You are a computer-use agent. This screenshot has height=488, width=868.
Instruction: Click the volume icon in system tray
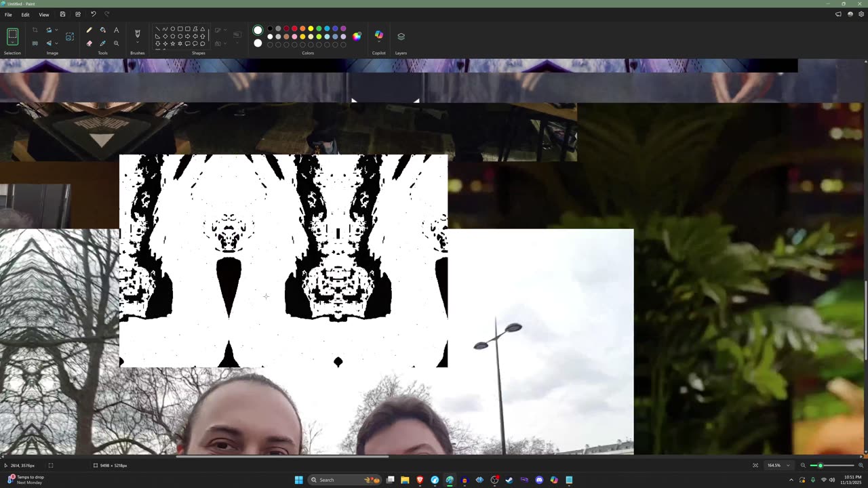[832, 480]
